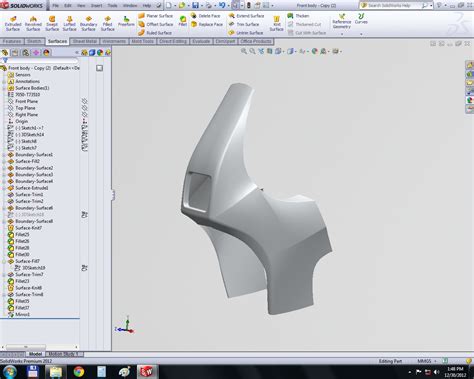
Task: Select the Thicken tool
Action: tap(299, 16)
